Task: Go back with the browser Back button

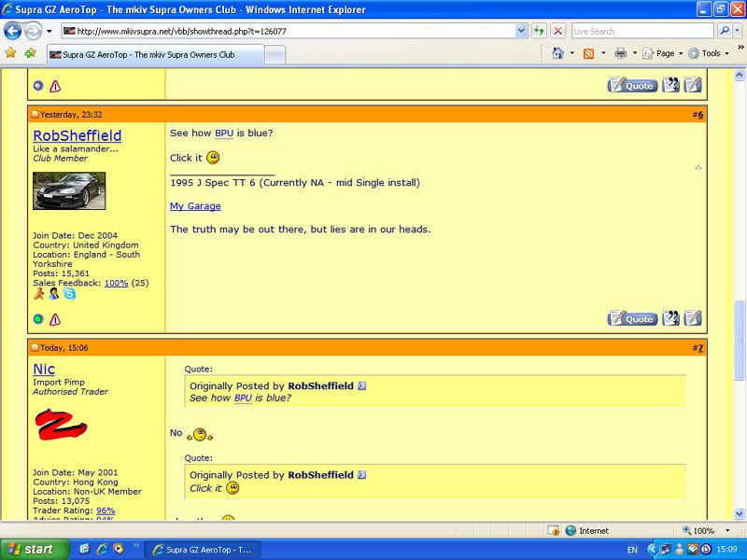Action: pos(13,32)
